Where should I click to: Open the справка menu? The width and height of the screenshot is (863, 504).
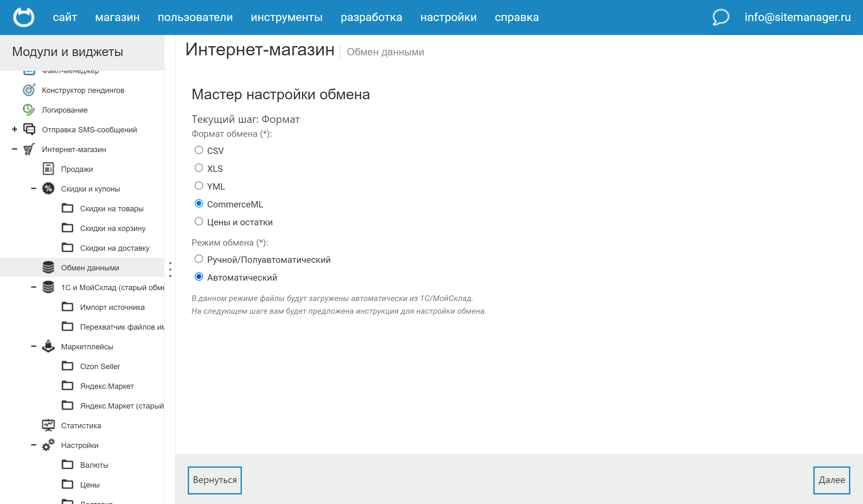click(x=517, y=17)
